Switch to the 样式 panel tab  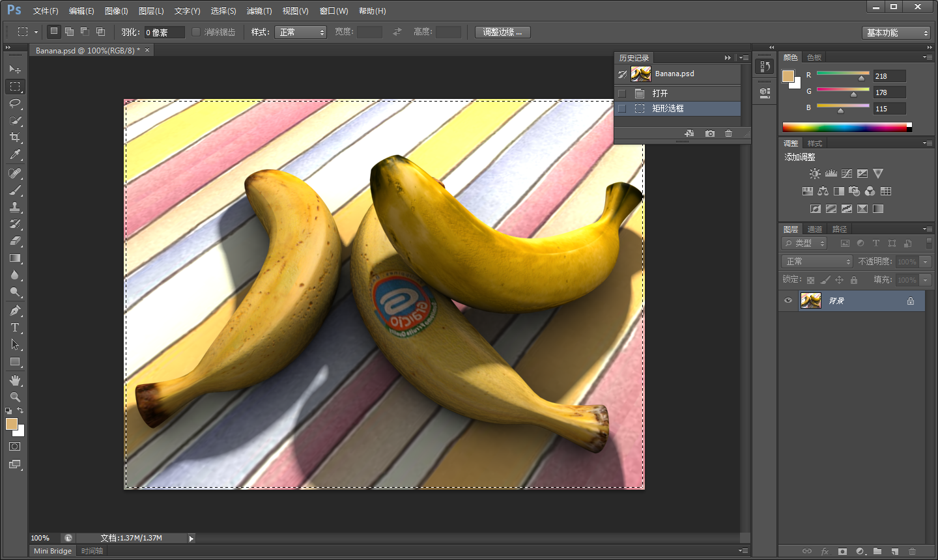(x=815, y=143)
